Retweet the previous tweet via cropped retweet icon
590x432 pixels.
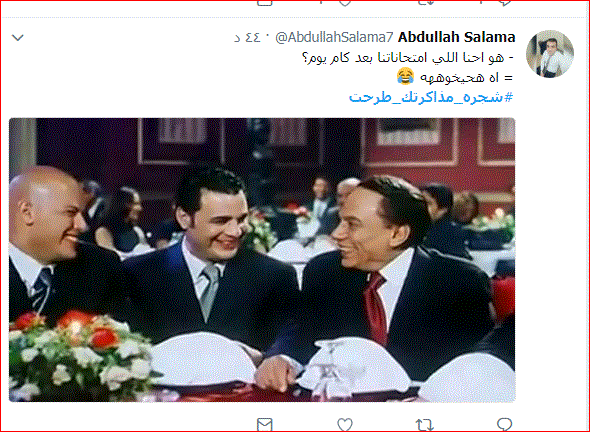[425, 3]
